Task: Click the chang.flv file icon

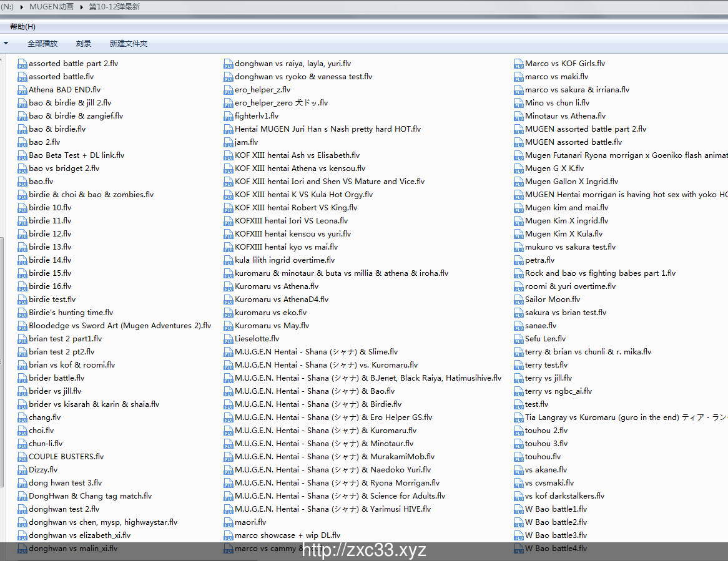Action: [22, 417]
